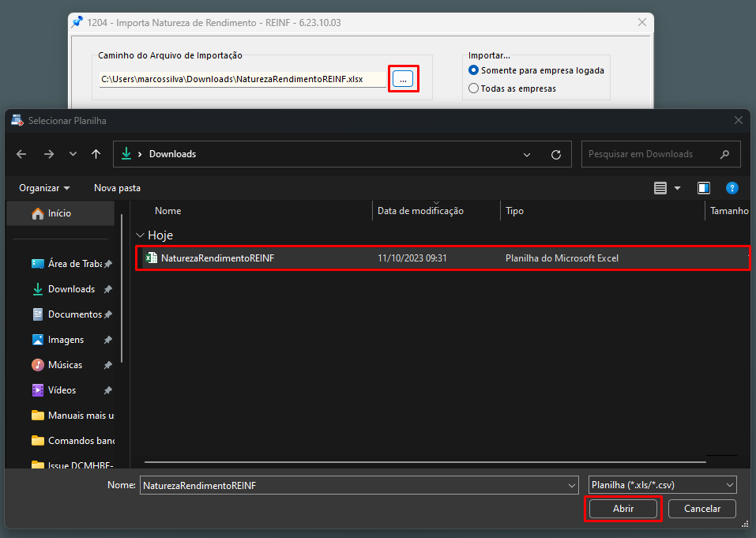
Task: Click the import file path field
Action: click(x=243, y=79)
